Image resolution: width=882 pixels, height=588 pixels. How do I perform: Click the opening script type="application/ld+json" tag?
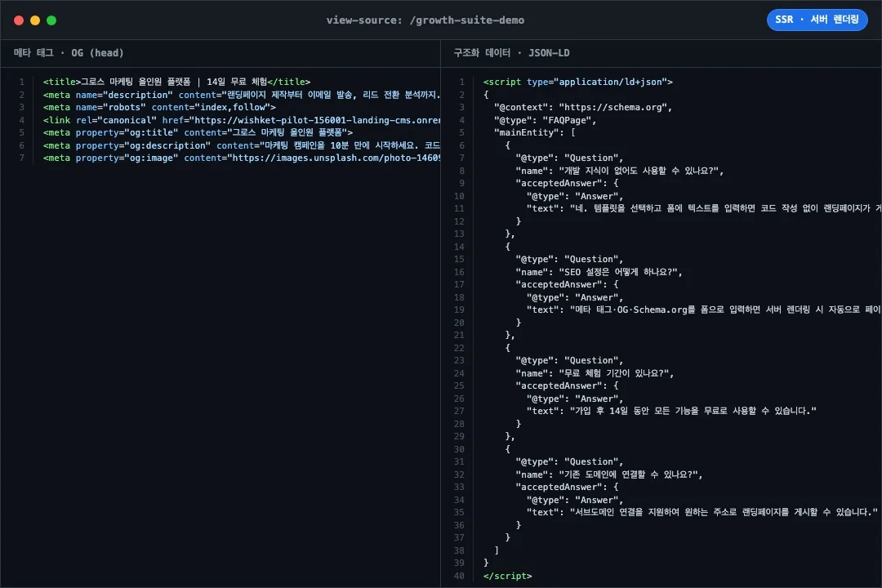[577, 82]
